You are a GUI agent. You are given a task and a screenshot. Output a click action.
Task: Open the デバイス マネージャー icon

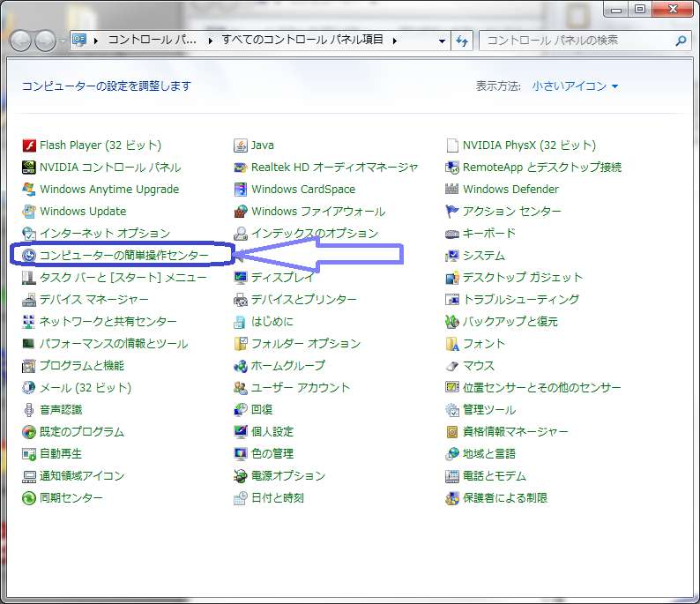click(29, 300)
